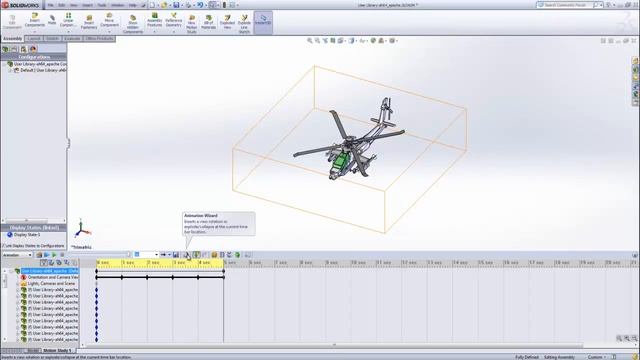
Task: Select the top assembly row in motion tree
Action: 49,271
